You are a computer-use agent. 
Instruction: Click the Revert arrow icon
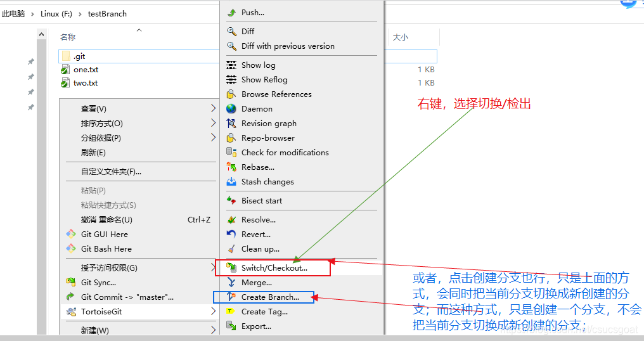231,234
